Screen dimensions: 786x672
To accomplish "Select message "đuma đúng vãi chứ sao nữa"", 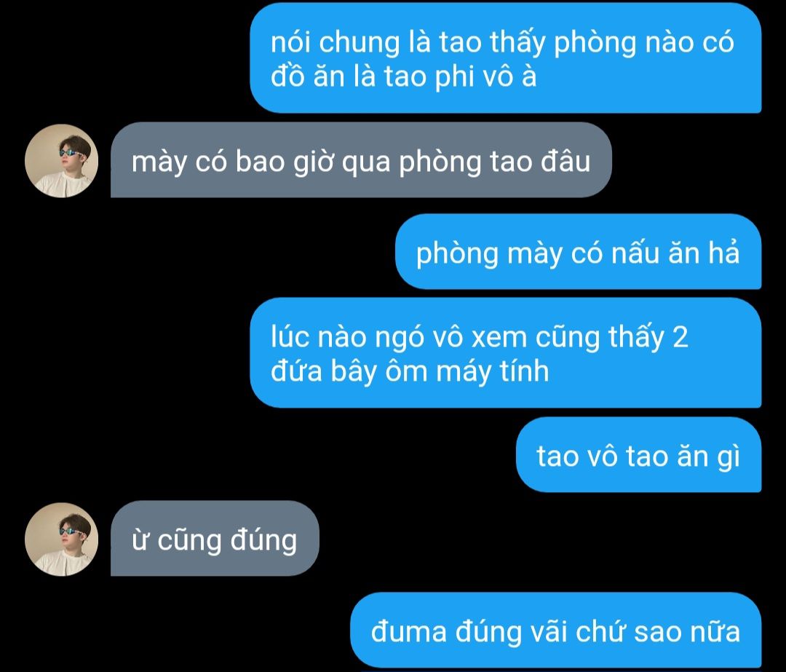I will pos(555,631).
